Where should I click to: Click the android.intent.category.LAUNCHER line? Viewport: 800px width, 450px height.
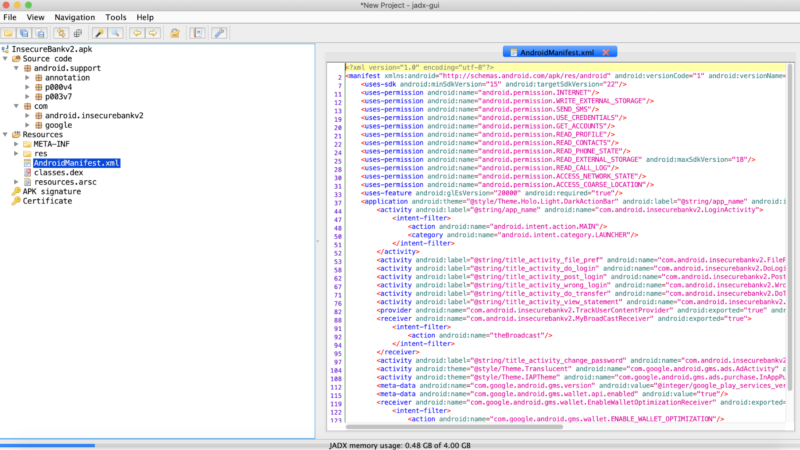point(523,235)
